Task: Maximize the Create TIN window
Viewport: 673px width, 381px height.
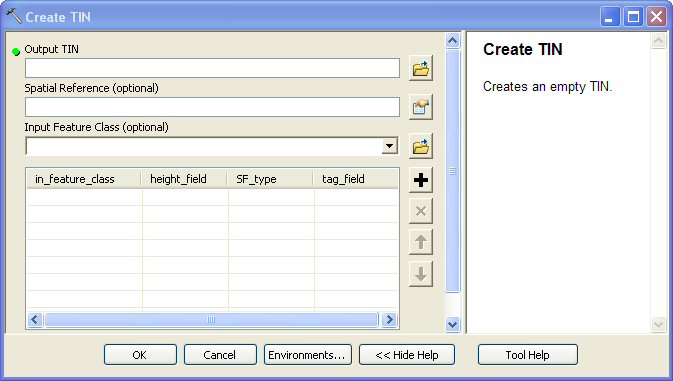Action: (633, 17)
